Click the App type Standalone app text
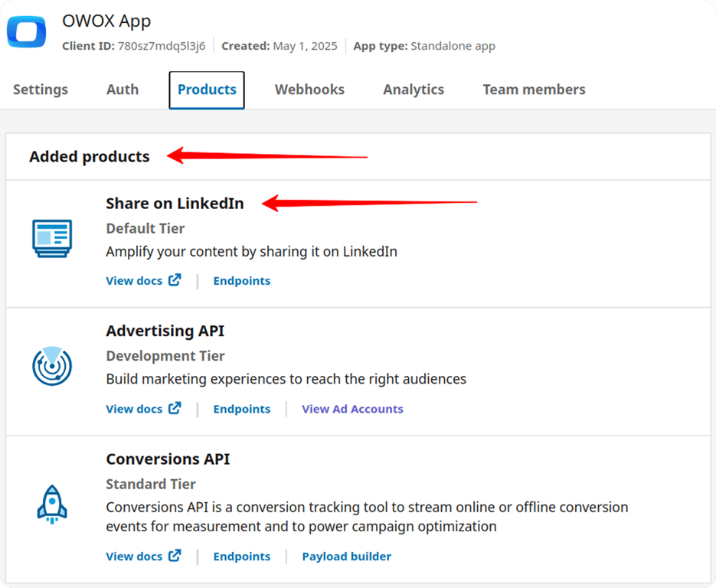Screen dimensions: 716x588 tap(453, 46)
